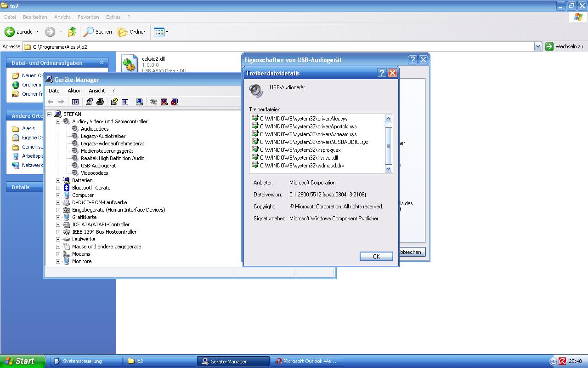Click the USB-Audiogerät speaker icon in Treiberdateidetails

point(256,90)
